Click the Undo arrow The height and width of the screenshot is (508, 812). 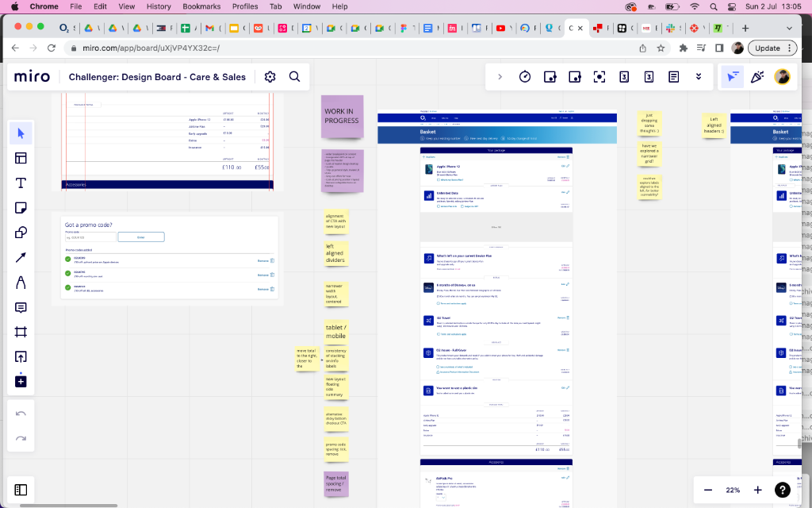pos(21,414)
